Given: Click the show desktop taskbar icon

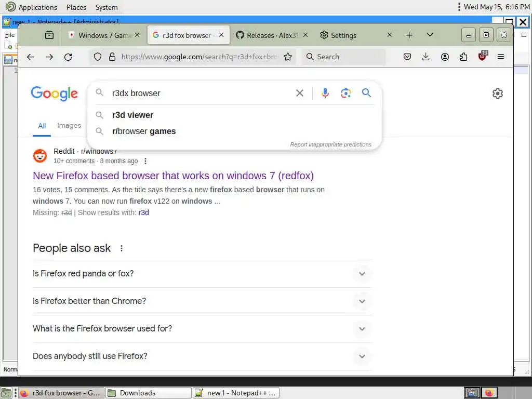Looking at the screenshot, I should pyautogui.click(x=6, y=393).
